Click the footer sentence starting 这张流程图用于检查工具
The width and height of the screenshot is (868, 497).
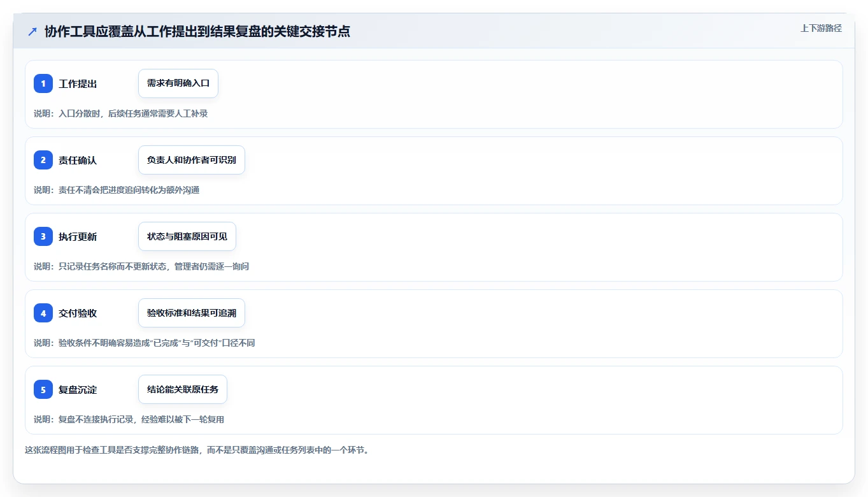tap(197, 450)
